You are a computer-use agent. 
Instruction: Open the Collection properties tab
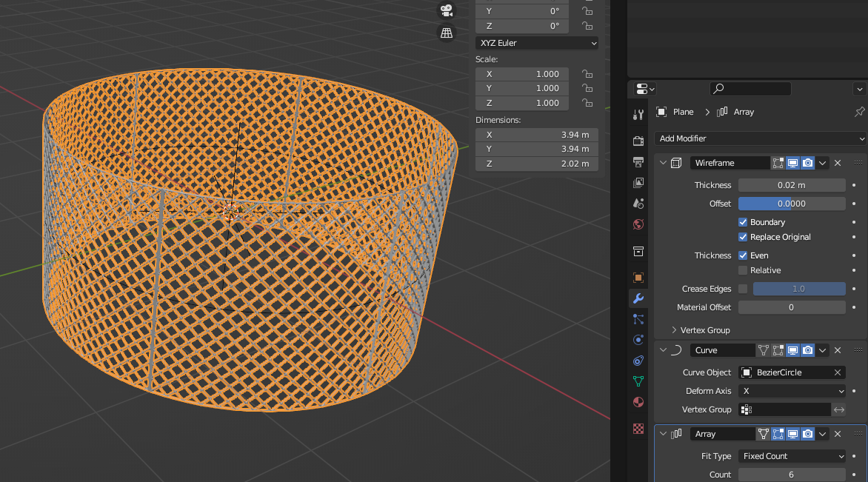[x=638, y=251]
